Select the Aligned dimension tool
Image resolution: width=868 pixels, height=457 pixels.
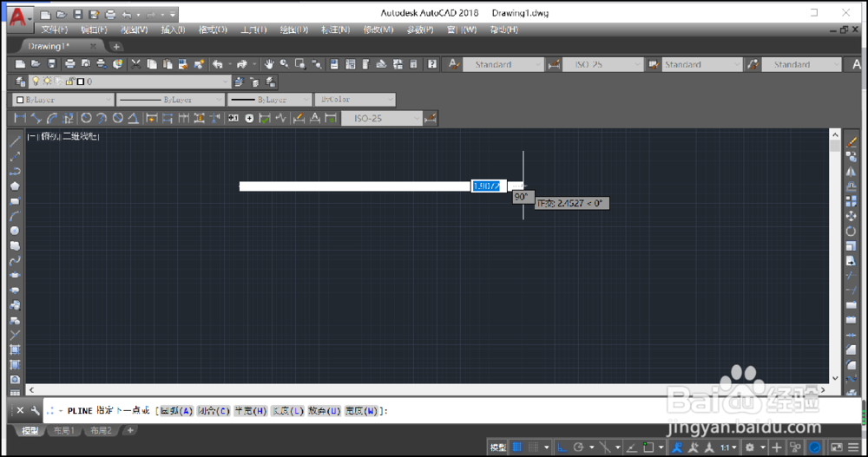click(x=36, y=118)
